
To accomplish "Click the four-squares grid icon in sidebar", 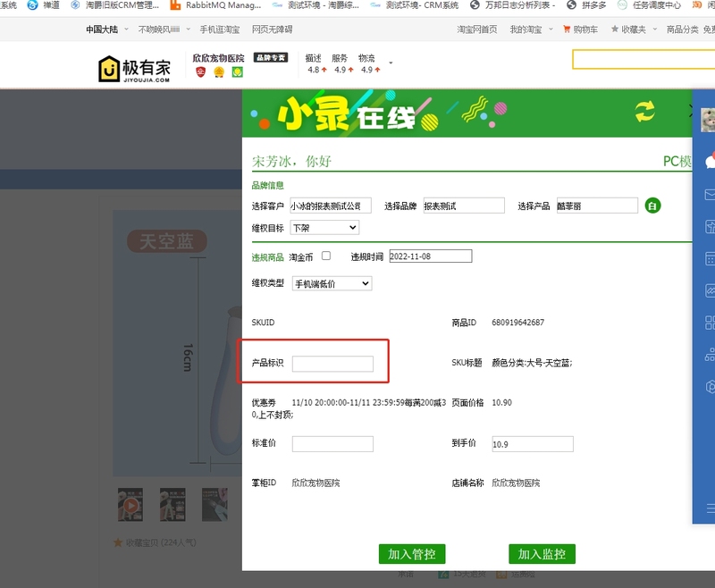I will [710, 323].
